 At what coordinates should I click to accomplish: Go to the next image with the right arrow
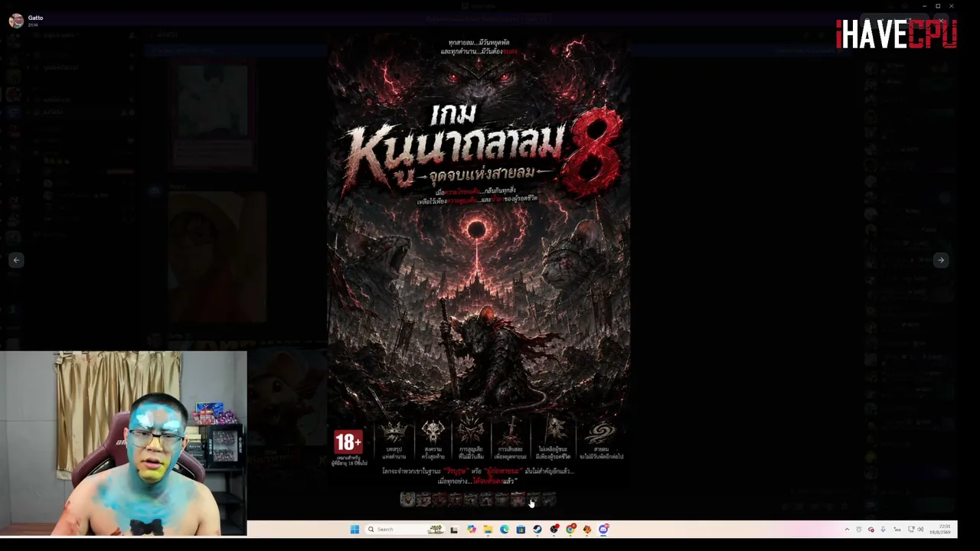[941, 260]
